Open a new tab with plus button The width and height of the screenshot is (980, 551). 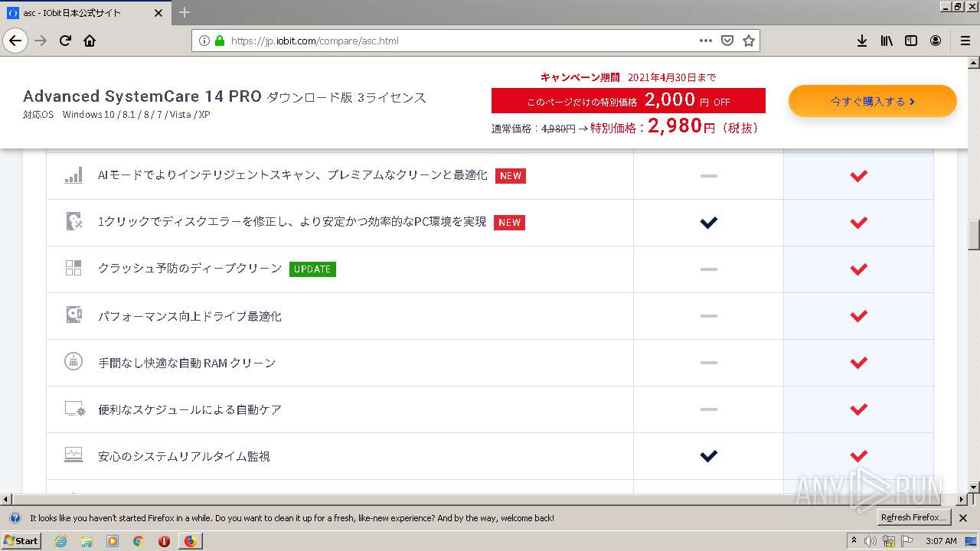coord(185,12)
